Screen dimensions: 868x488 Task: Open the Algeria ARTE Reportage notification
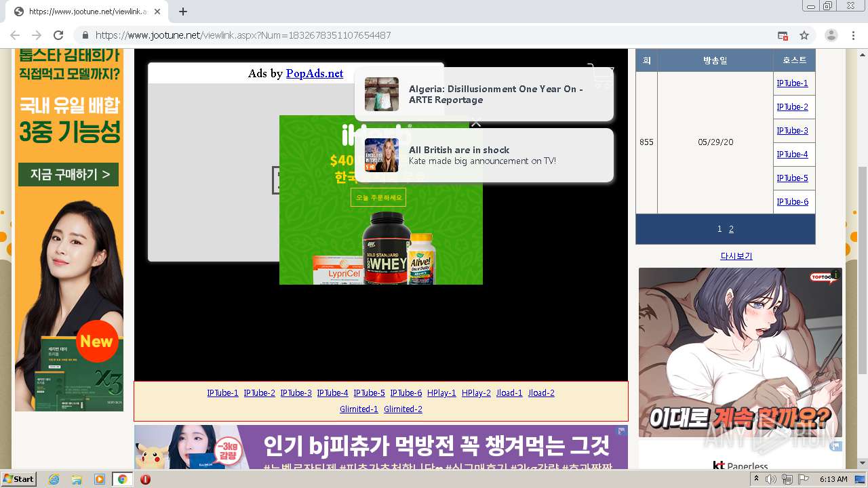click(484, 94)
